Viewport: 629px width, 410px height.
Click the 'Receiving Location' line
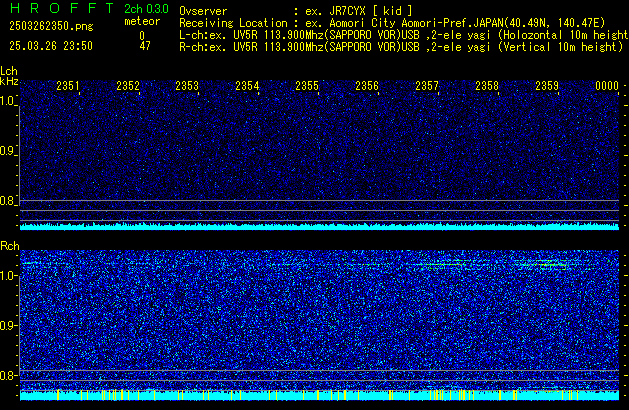(392, 23)
